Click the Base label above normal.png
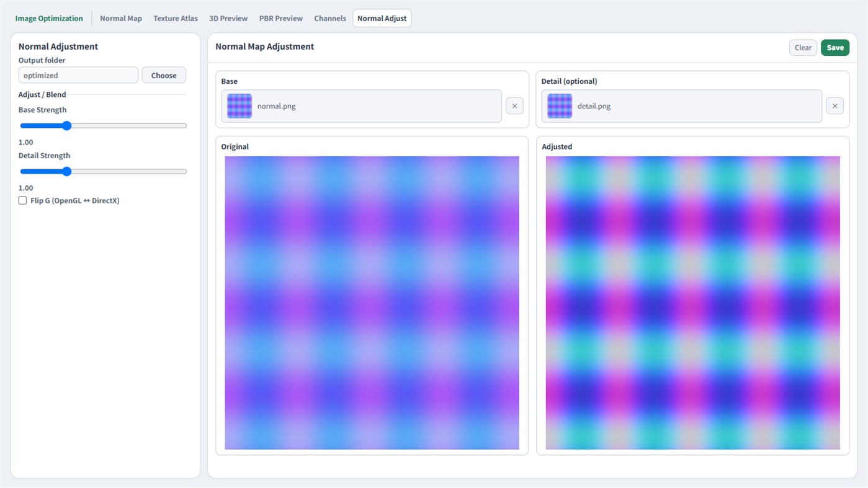The height and width of the screenshot is (488, 868). pos(230,81)
